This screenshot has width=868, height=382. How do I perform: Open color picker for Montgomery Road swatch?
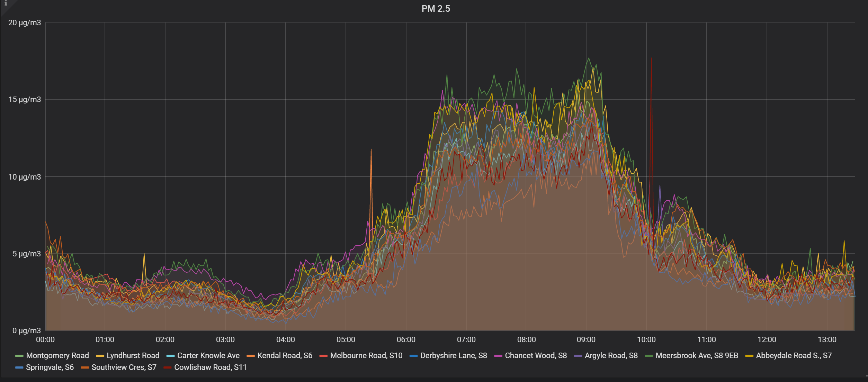coord(19,356)
